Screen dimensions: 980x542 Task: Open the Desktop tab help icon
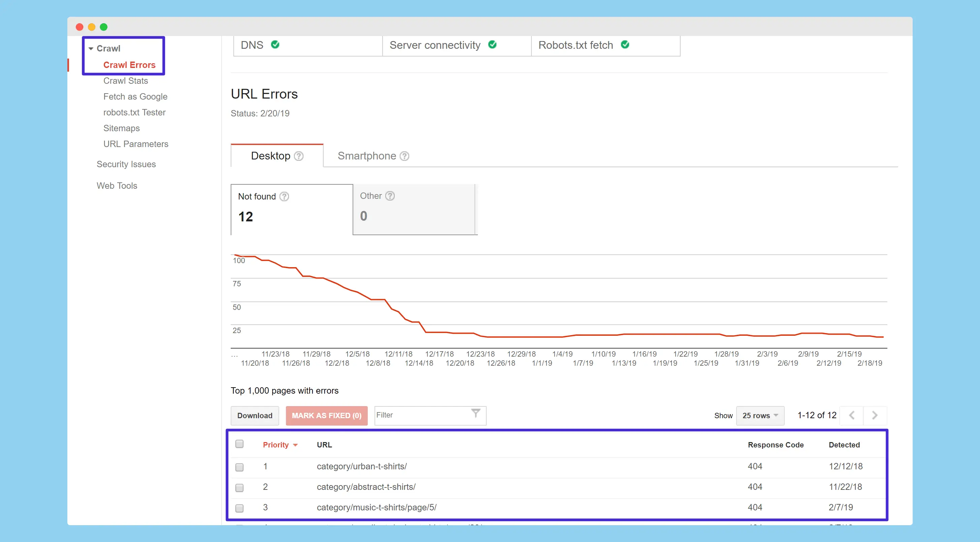click(x=299, y=156)
